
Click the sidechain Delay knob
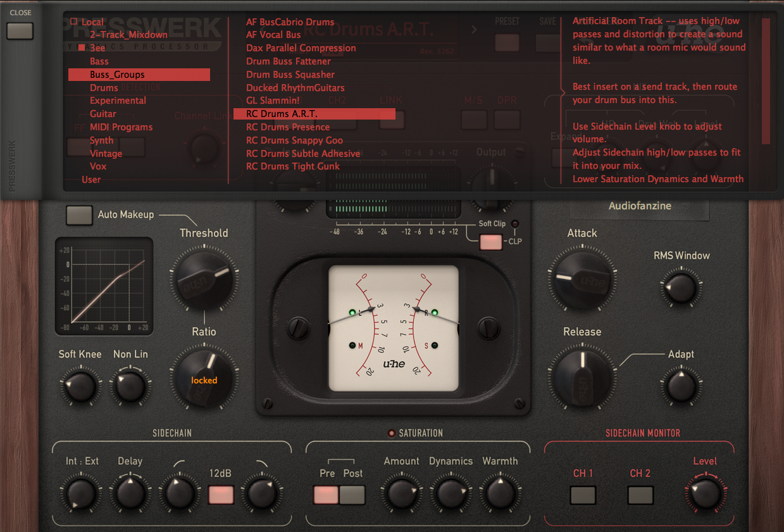(x=130, y=493)
